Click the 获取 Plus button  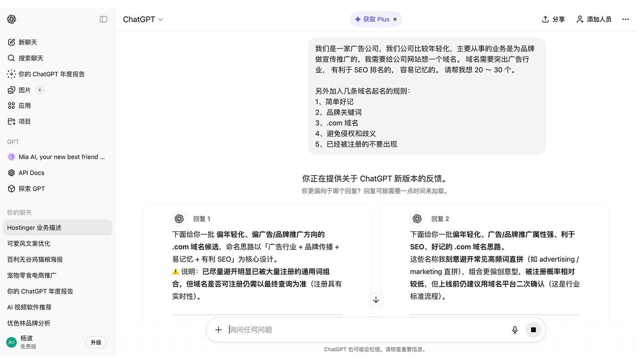click(372, 19)
